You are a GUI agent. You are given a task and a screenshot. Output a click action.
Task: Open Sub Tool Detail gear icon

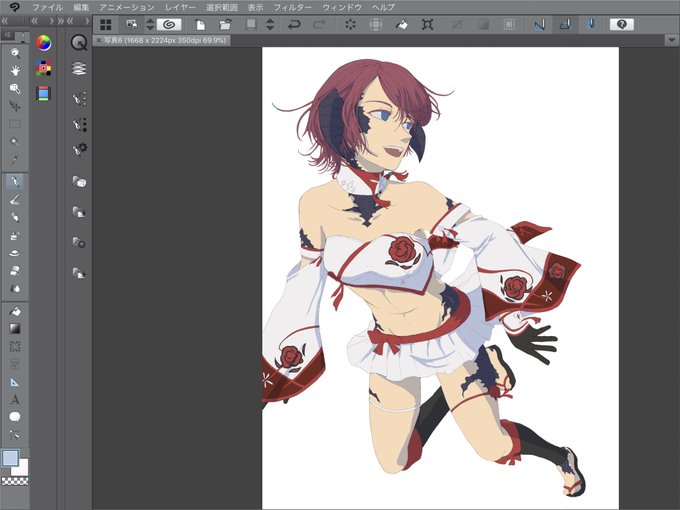point(79,150)
